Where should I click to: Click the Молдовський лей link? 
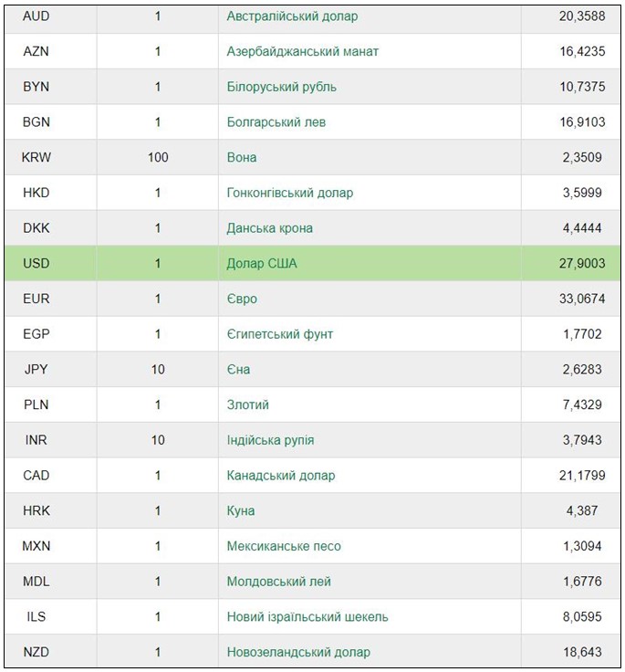(278, 582)
